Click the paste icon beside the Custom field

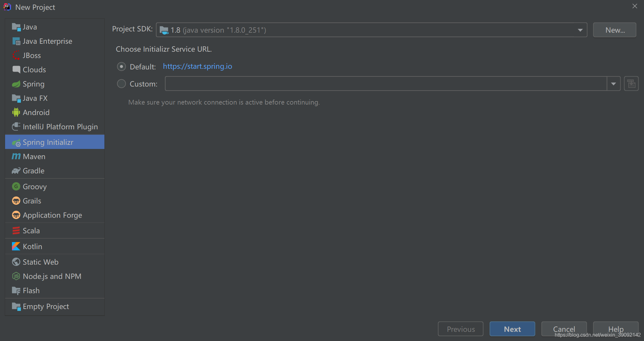(631, 83)
